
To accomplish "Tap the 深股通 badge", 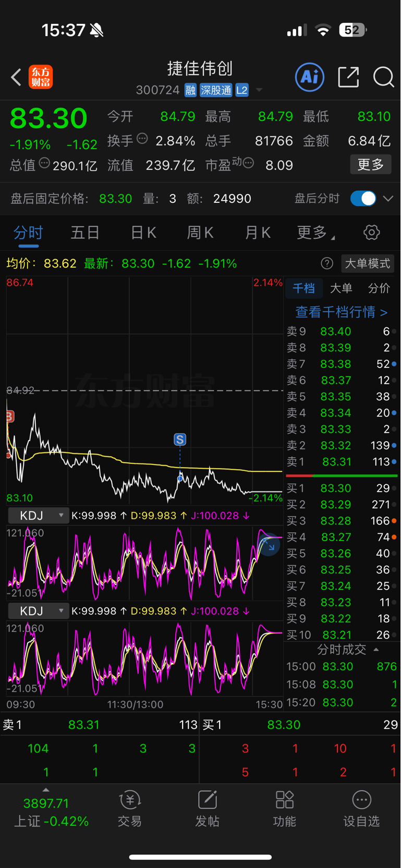I will click(x=216, y=90).
